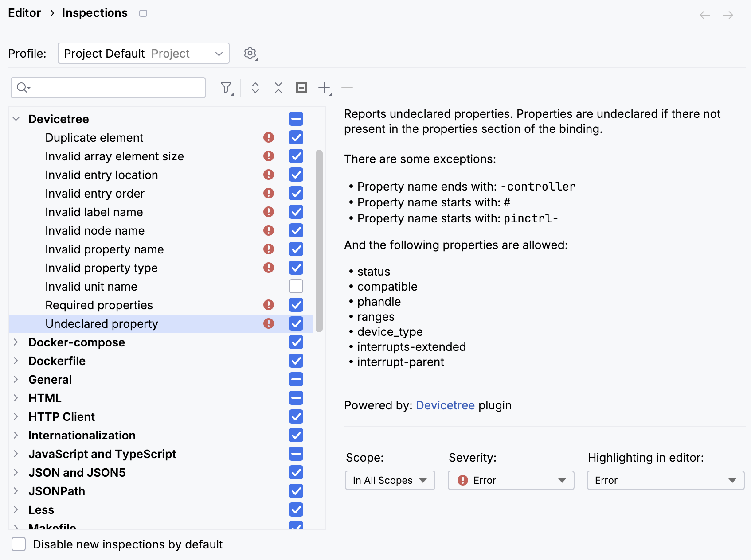Open the Devicetree plugin link
Image resolution: width=751 pixels, height=560 pixels.
click(445, 405)
